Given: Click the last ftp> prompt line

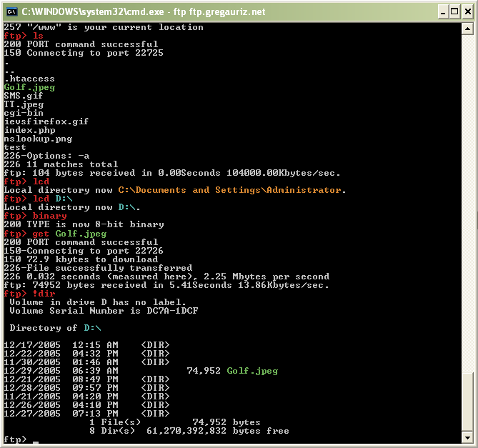Looking at the screenshot, I should (17, 439).
